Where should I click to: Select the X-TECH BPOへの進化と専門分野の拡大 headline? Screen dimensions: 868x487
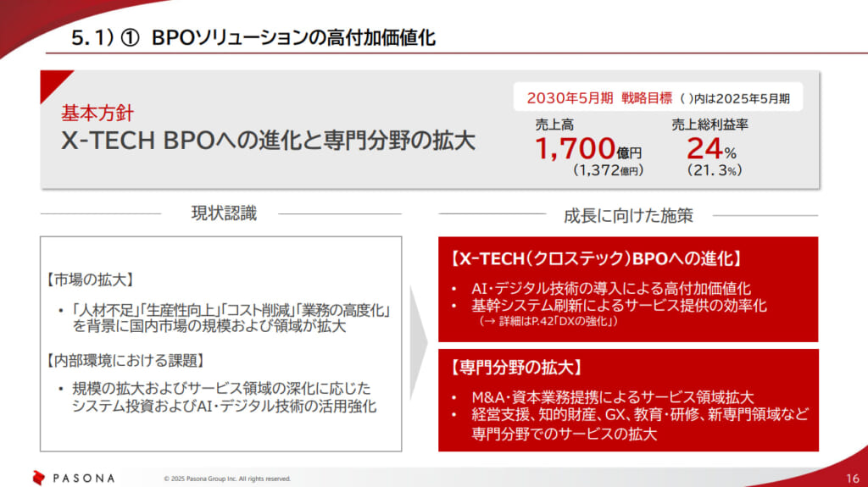[x=268, y=141]
